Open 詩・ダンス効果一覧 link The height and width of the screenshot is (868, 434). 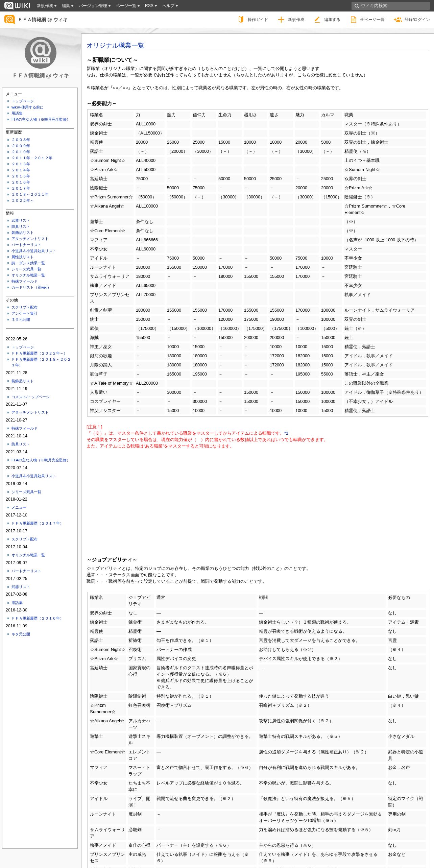[28, 263]
